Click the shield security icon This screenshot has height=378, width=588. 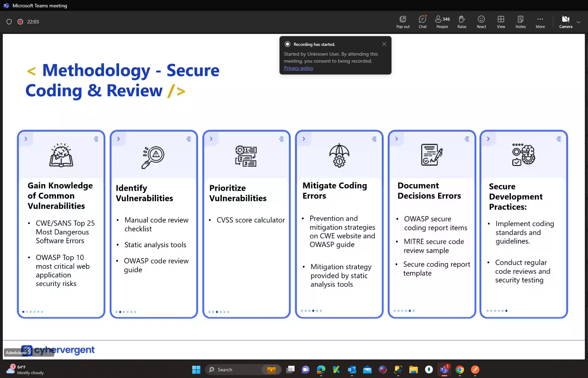[9, 22]
